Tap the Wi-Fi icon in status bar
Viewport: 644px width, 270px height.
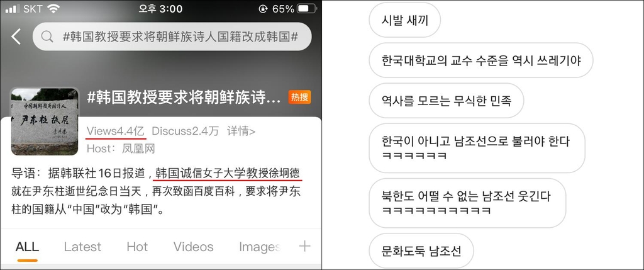[x=53, y=8]
